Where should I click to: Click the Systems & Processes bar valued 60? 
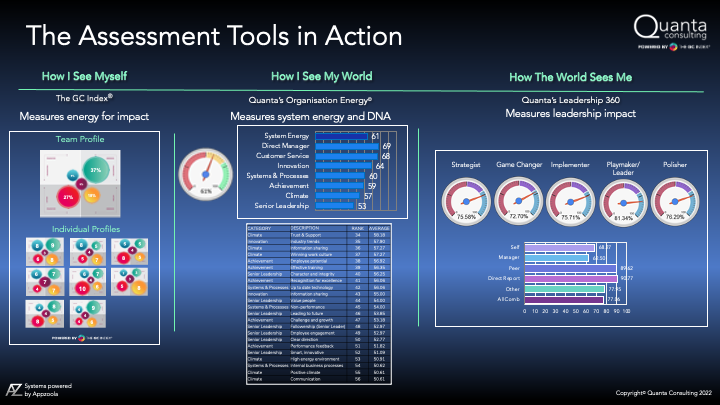click(x=340, y=176)
